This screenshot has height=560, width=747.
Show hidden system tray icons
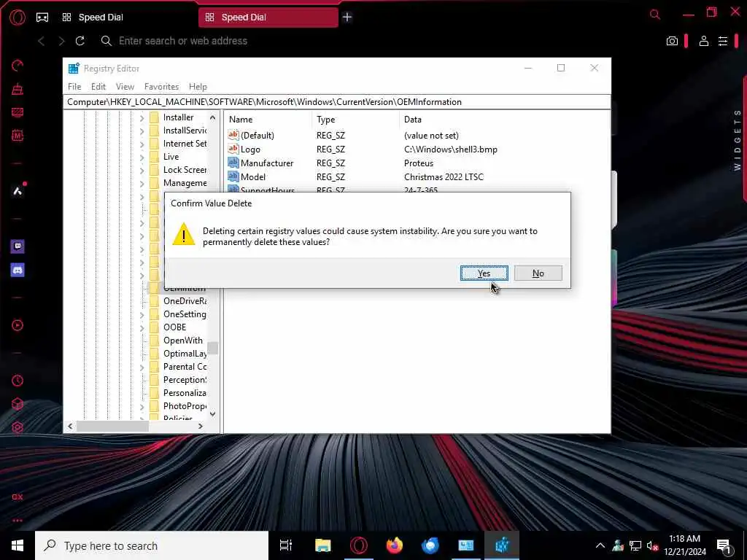pos(600,545)
